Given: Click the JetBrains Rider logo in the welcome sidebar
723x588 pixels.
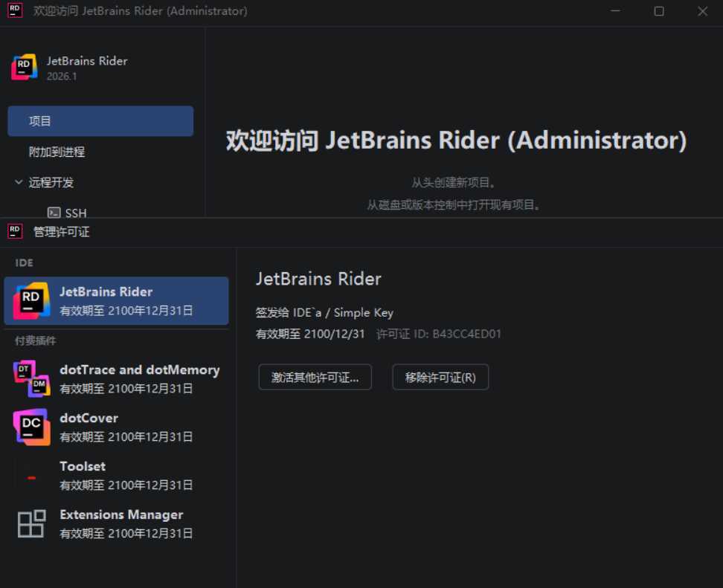Looking at the screenshot, I should click(23, 66).
